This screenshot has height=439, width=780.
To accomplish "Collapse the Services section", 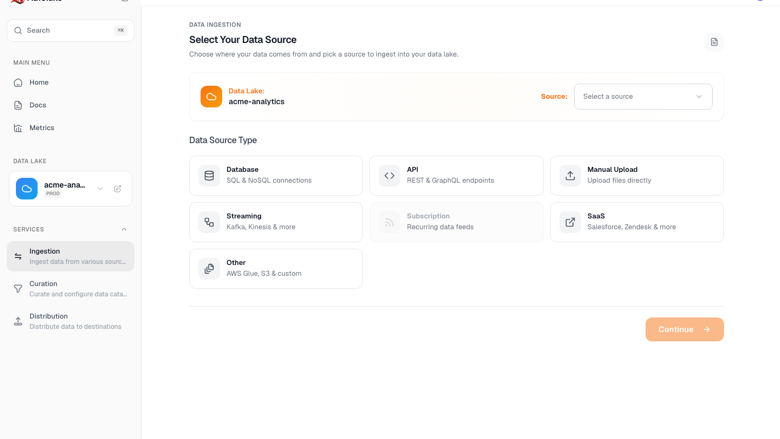I will [124, 229].
